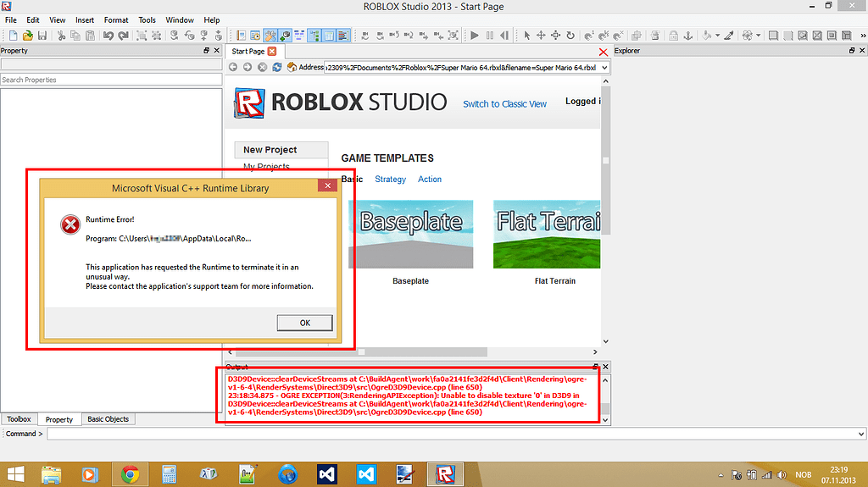This screenshot has width=868, height=487.
Task: Choose the Select arrow tool
Action: pos(526,36)
